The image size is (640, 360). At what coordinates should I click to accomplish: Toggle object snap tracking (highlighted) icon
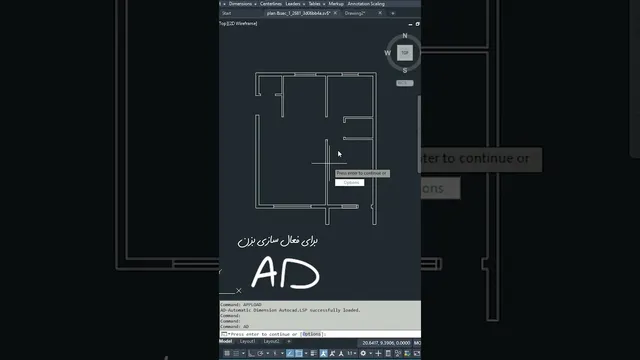pos(290,353)
